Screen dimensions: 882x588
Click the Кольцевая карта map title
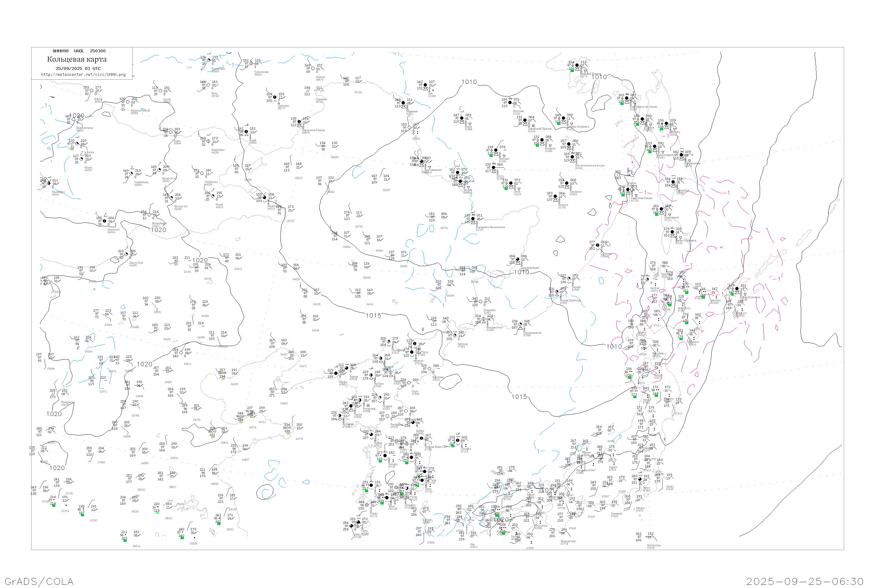[76, 59]
